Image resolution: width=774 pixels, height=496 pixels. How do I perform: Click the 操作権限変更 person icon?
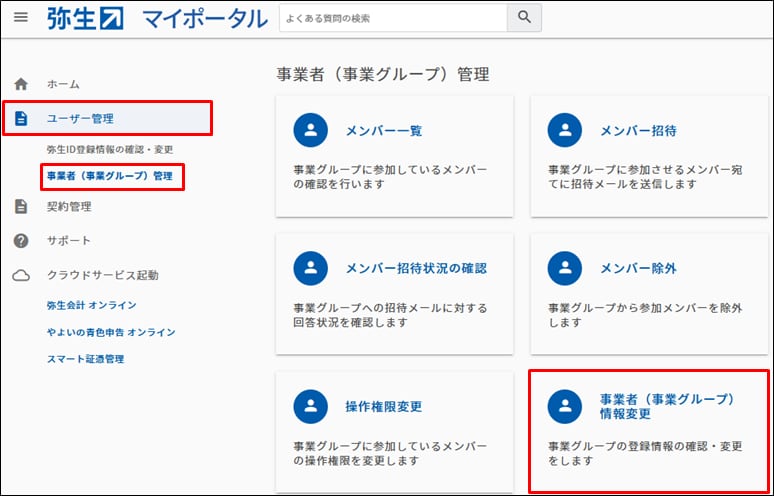pos(311,406)
